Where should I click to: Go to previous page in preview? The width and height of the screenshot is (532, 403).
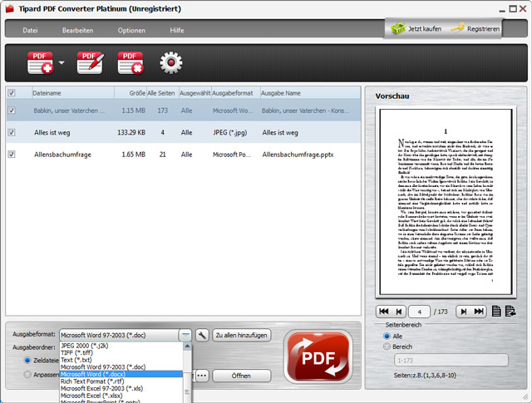click(399, 312)
